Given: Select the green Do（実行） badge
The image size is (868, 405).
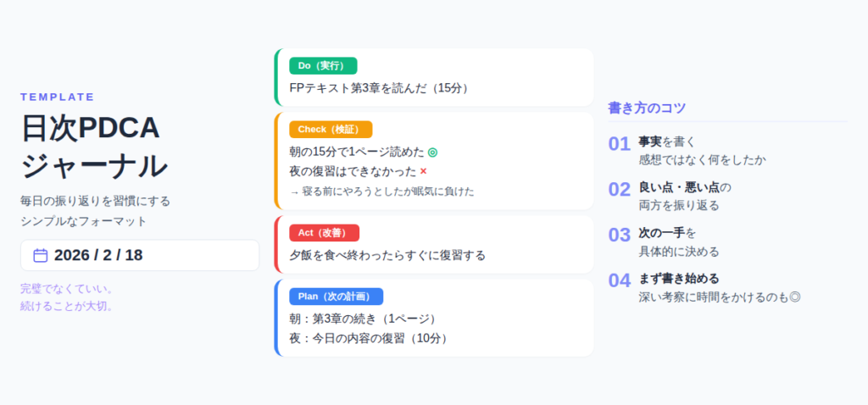Looking at the screenshot, I should coord(323,65).
